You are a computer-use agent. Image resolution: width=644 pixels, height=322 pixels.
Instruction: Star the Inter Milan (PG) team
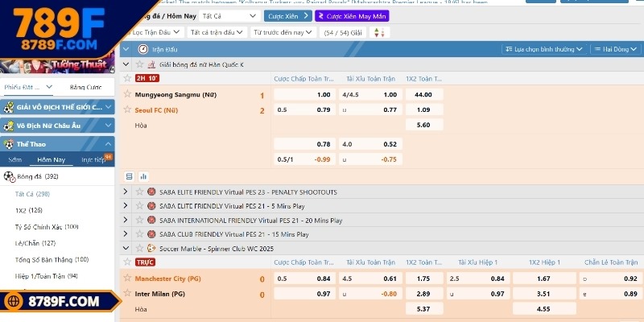coord(127,293)
